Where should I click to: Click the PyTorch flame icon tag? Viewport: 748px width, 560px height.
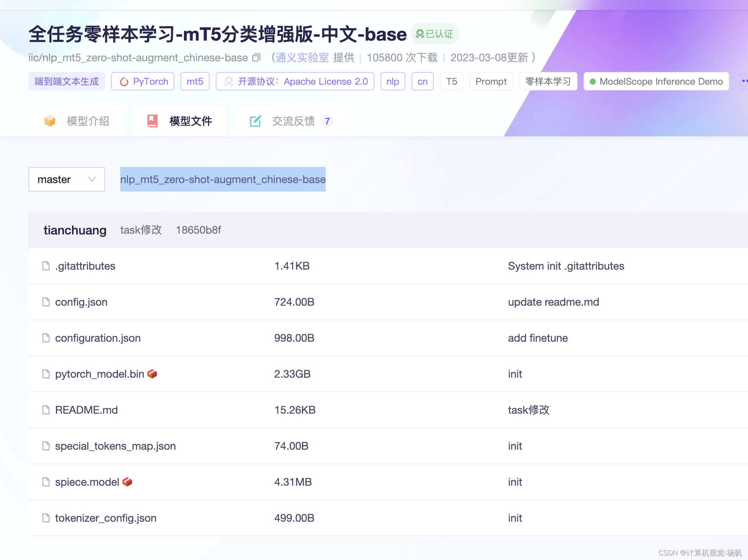click(x=124, y=82)
